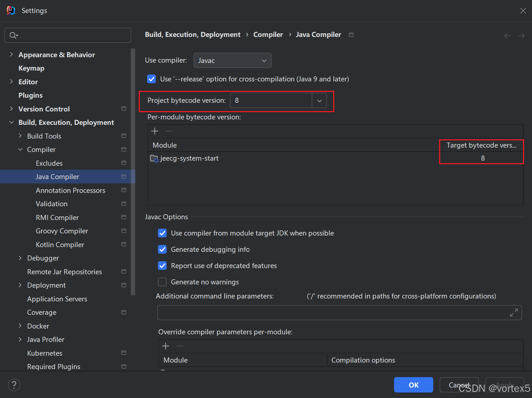Click the jeecg-system-start module folder icon
Image resolution: width=532 pixels, height=398 pixels.
(154, 158)
